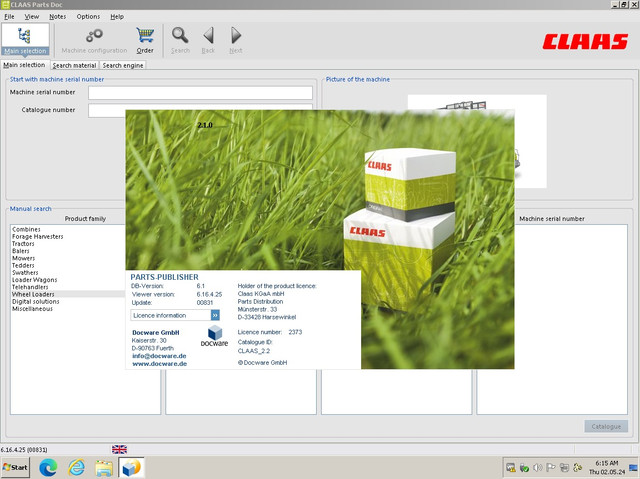Open the Options menu
The image size is (640, 479).
click(88, 17)
